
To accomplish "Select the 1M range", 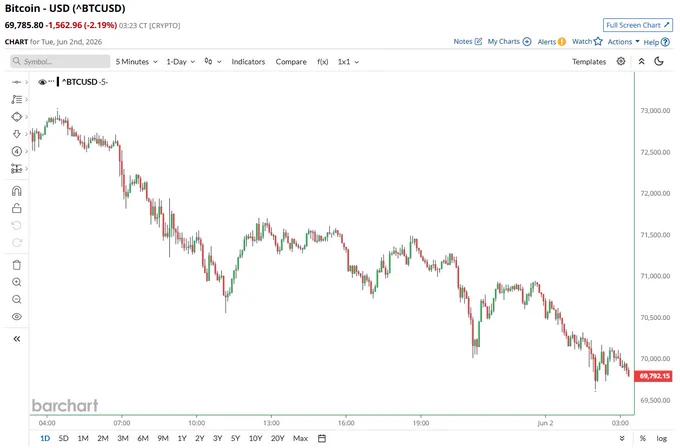I will [x=83, y=438].
